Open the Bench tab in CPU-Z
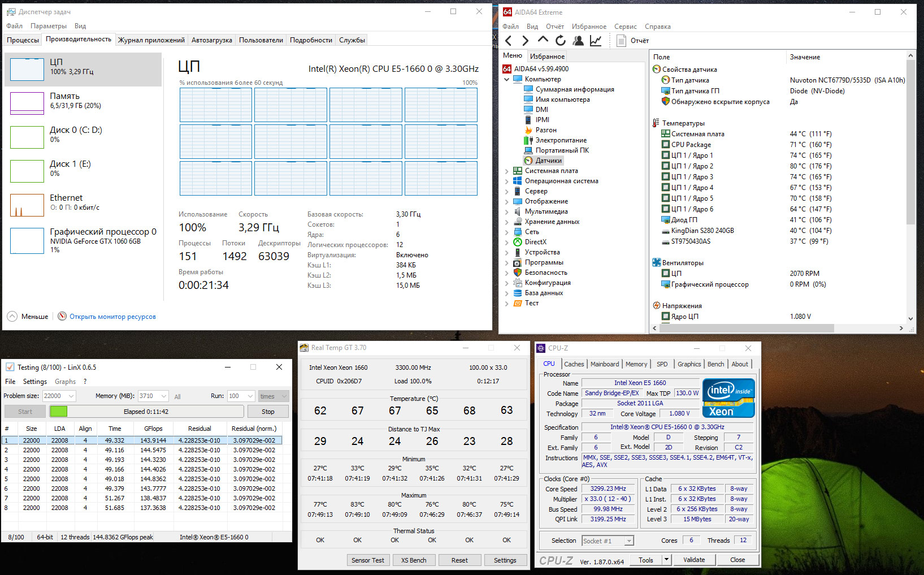 click(716, 364)
